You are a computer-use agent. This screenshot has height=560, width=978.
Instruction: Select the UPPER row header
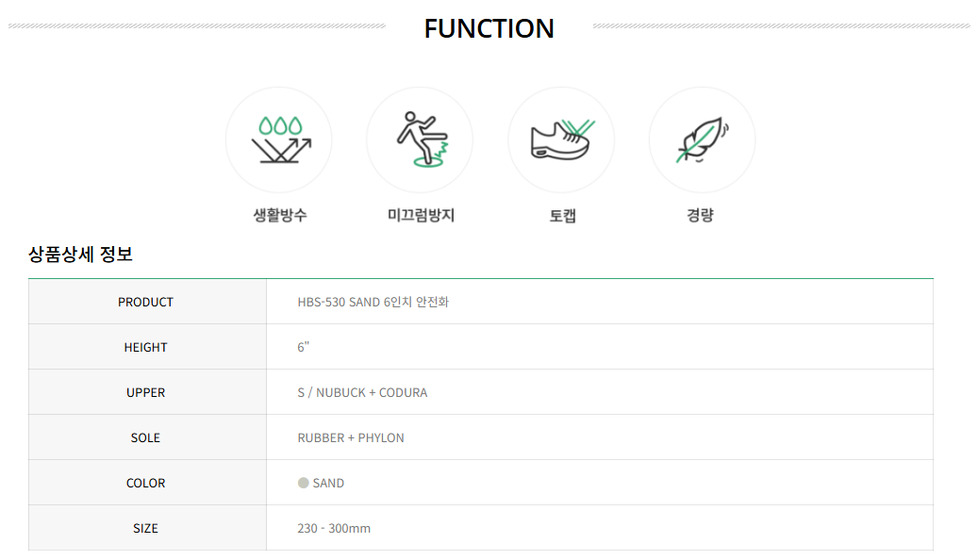147,392
